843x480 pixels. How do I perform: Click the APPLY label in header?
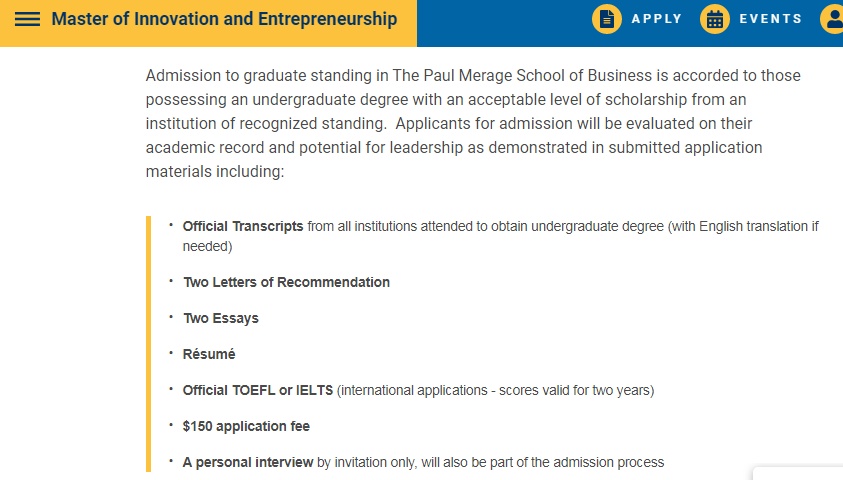pos(657,19)
